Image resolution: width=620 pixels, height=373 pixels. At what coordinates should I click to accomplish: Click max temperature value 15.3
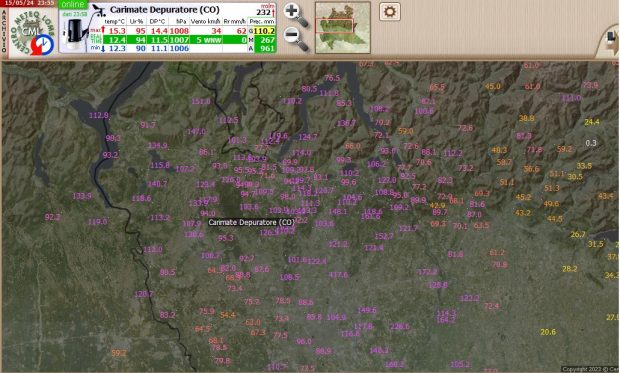(117, 31)
